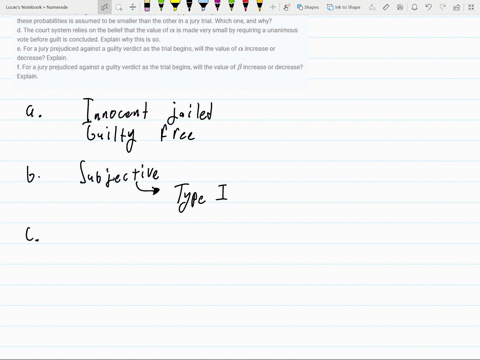
Task: Enter full screen mode
Action: 471,7
